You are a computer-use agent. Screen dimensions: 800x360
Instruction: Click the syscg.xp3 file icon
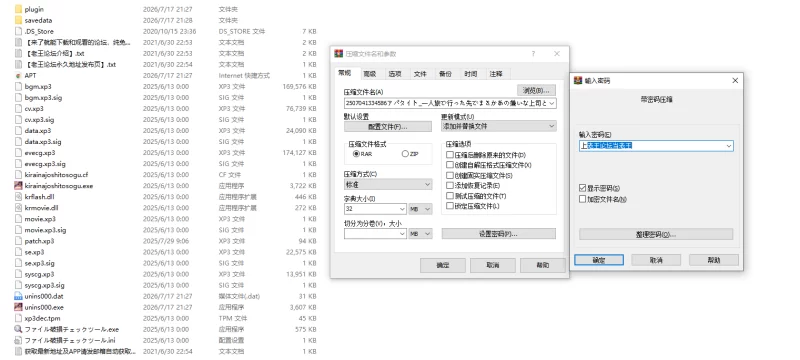tap(18, 274)
